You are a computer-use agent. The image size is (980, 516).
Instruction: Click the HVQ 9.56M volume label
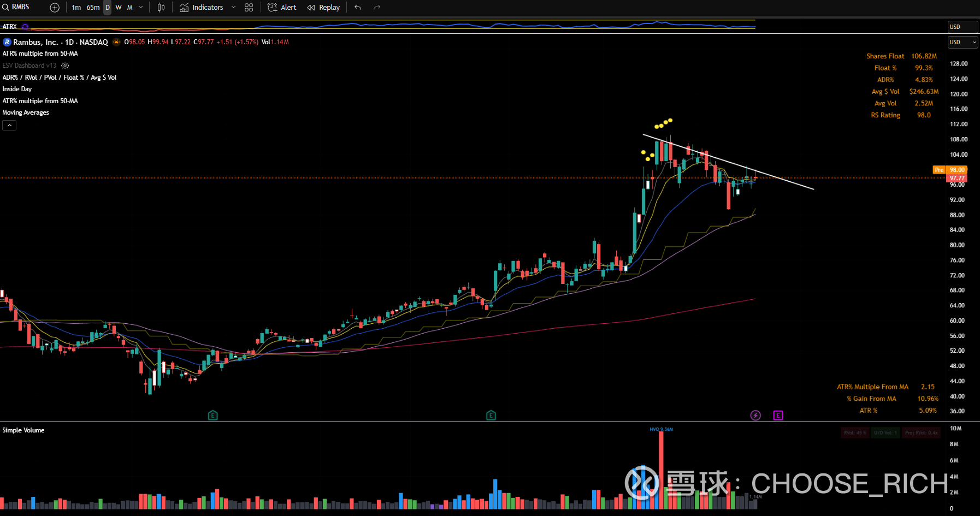click(x=662, y=429)
